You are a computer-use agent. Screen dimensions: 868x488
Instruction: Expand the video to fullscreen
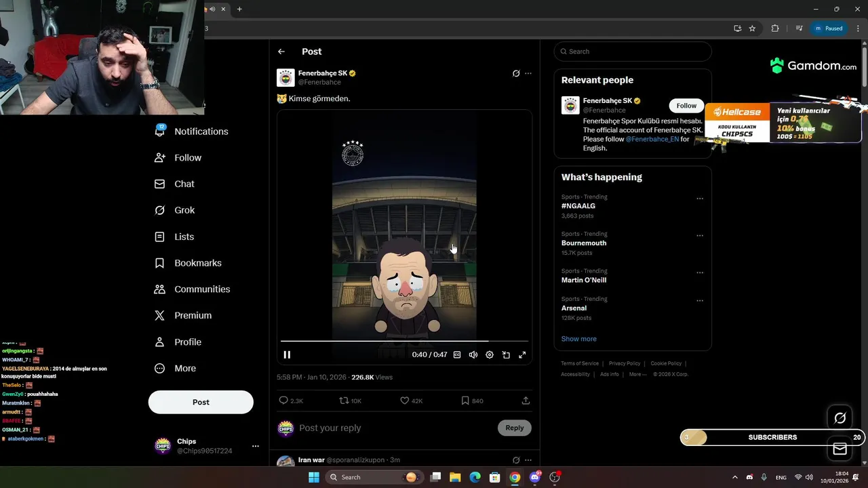(522, 354)
